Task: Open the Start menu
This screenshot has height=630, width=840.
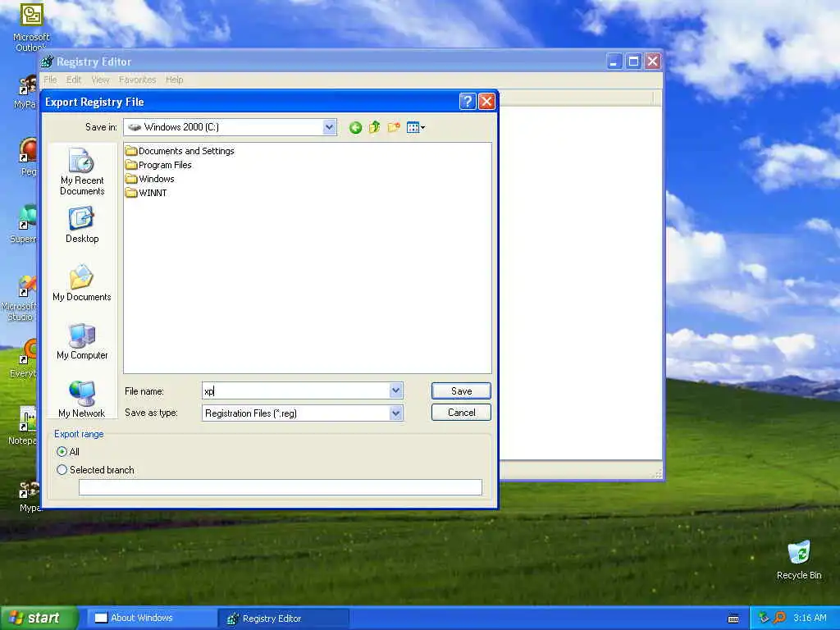Action: [x=38, y=619]
